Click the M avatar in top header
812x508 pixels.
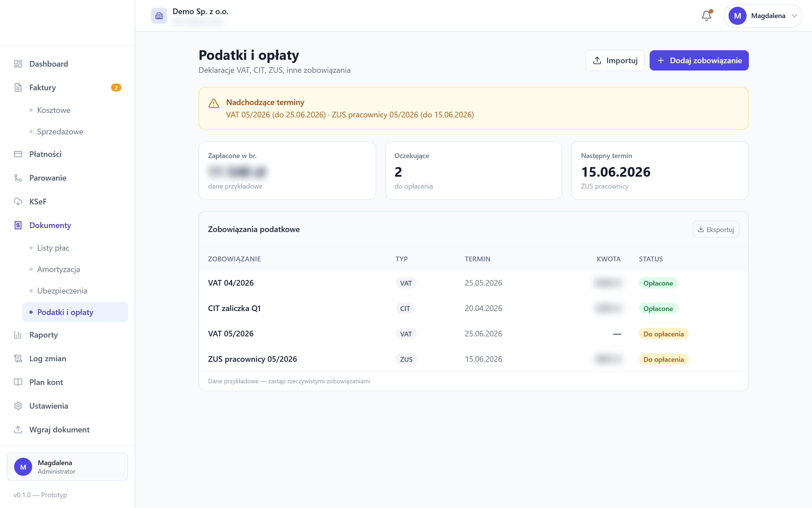(x=737, y=16)
